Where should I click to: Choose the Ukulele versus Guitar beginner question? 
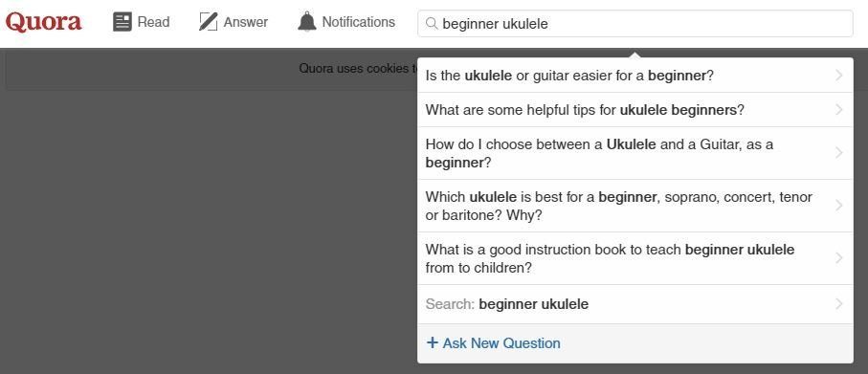click(634, 153)
